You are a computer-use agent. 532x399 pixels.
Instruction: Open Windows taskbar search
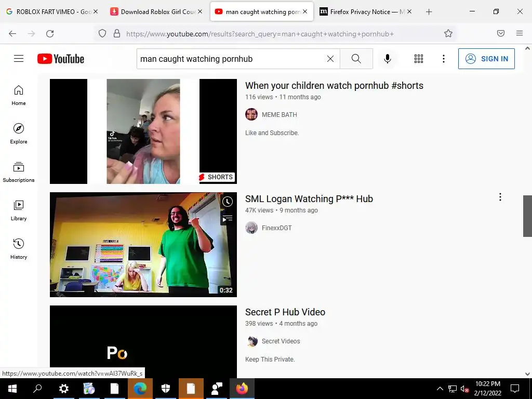point(37,389)
